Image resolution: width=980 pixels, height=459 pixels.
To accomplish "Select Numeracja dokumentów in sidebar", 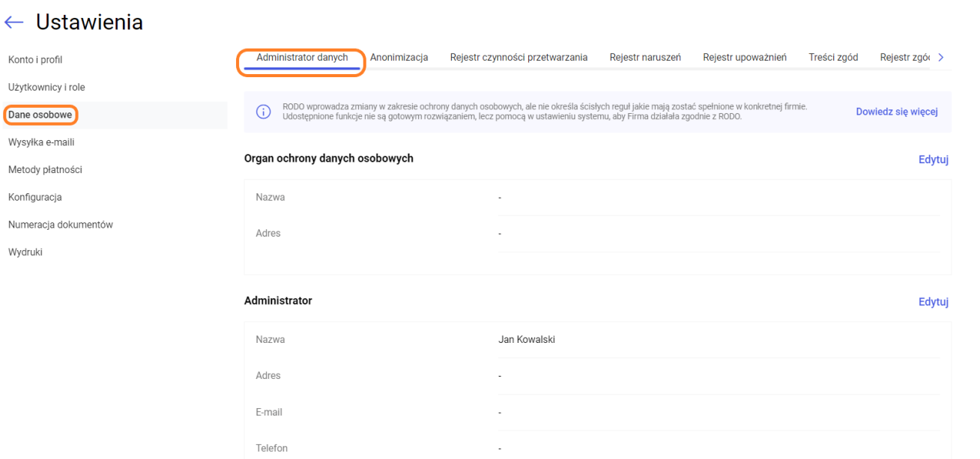I will 61,225.
